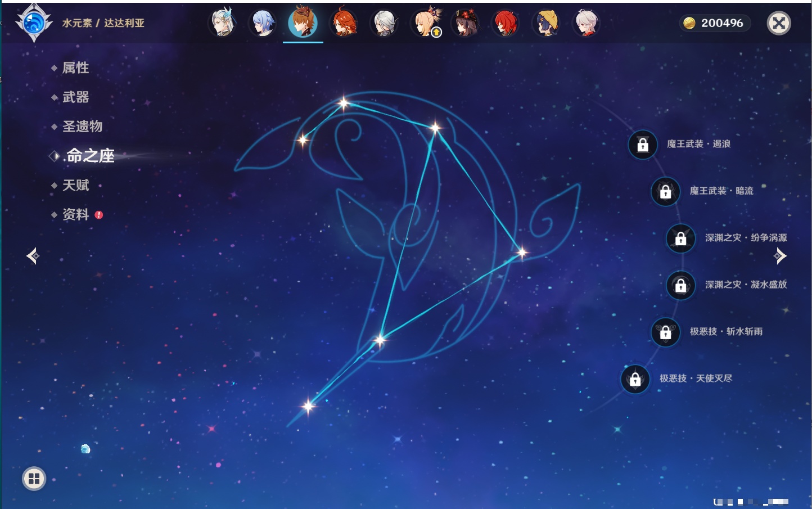Go to the 天赋 talents section

pos(75,186)
